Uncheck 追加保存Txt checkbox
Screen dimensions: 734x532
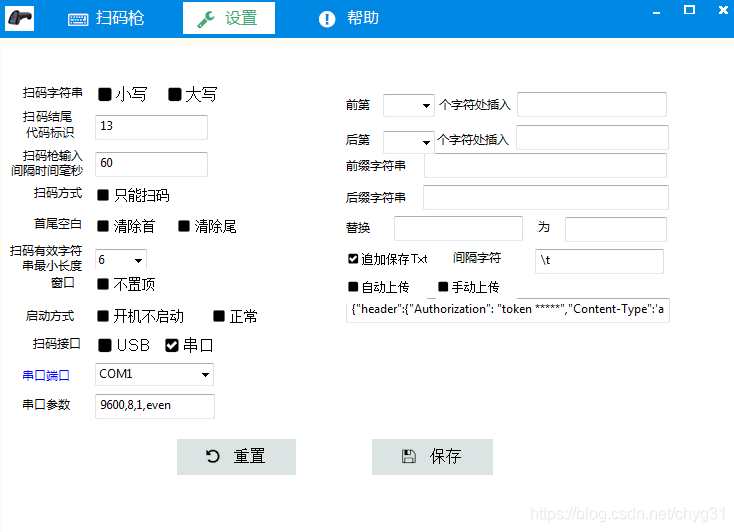pyautogui.click(x=353, y=259)
